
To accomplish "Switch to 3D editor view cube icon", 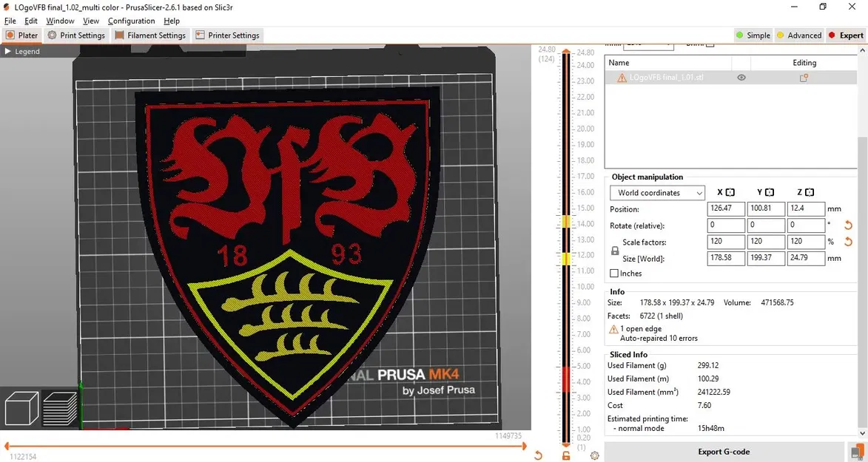I will (21, 408).
